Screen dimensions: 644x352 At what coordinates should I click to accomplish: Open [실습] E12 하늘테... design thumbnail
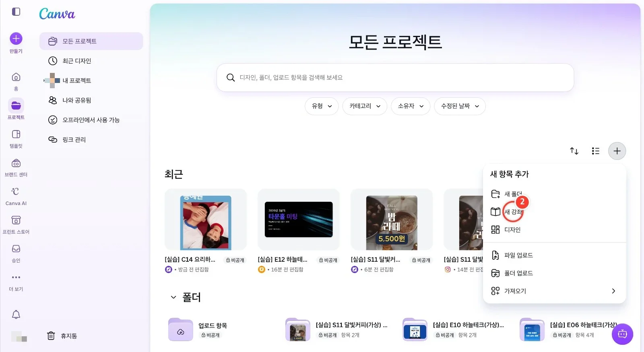pos(299,219)
